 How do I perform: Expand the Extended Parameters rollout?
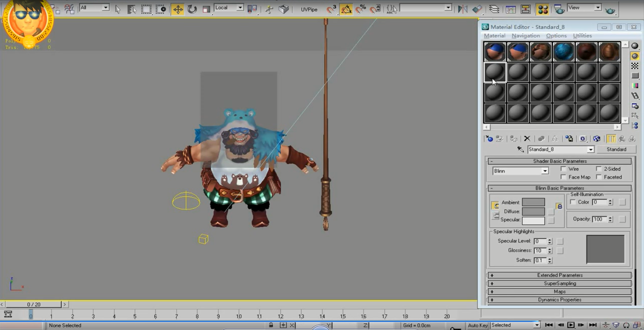point(559,275)
